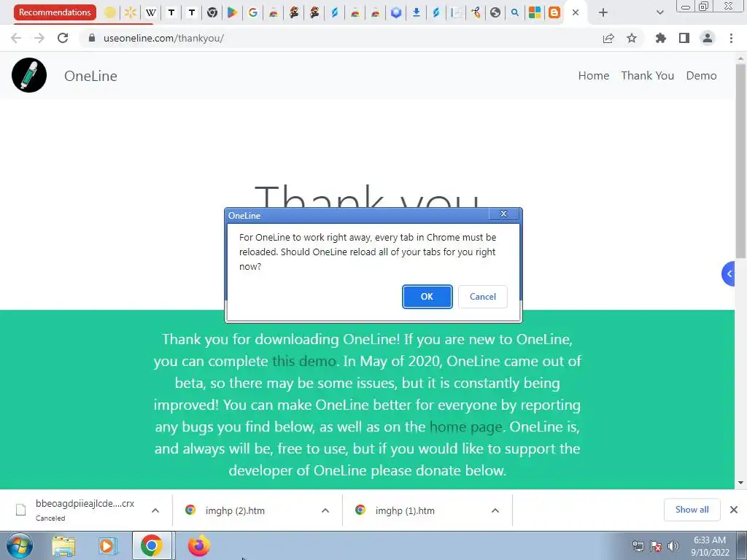Open the Thank You nav link
Viewport: 747px width, 560px height.
[648, 76]
